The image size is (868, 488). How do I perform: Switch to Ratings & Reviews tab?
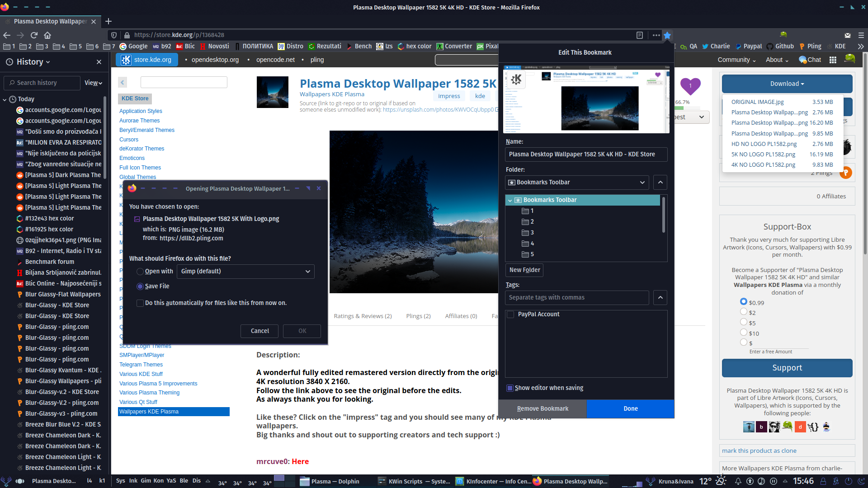click(363, 316)
